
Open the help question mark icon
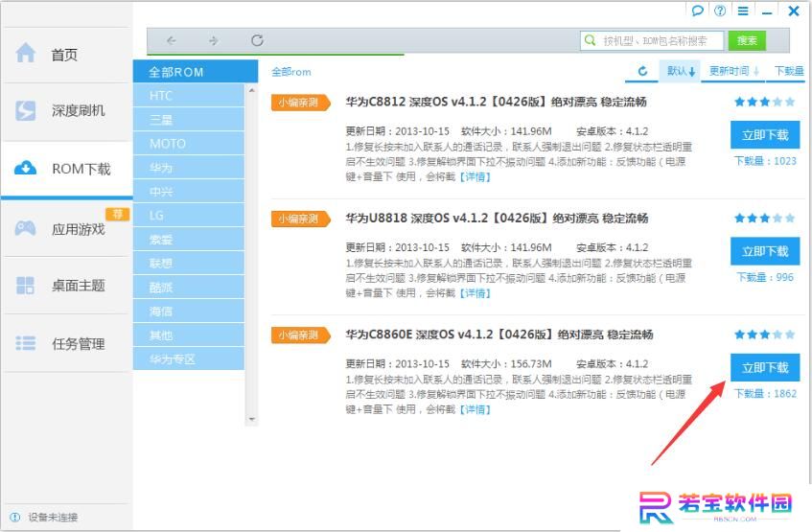tap(720, 11)
